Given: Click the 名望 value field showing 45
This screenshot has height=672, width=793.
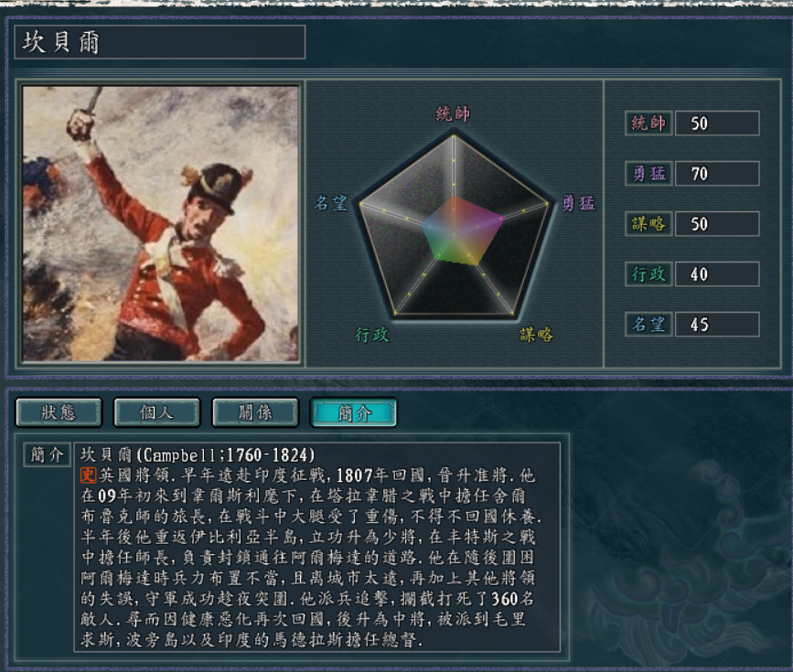Looking at the screenshot, I should 717,325.
